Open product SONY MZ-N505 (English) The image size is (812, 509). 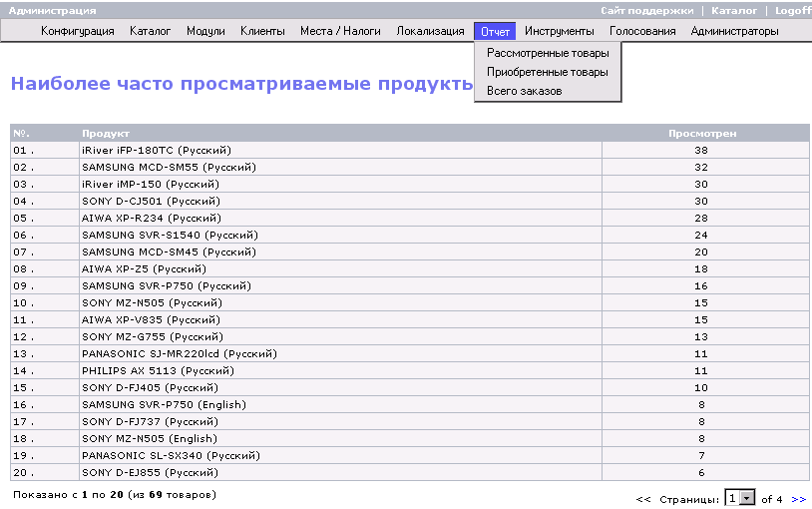(x=150, y=438)
